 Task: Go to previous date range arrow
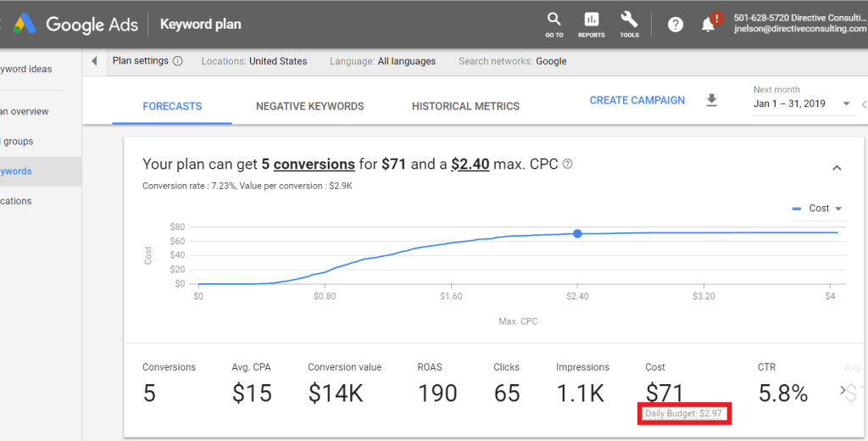tap(864, 104)
